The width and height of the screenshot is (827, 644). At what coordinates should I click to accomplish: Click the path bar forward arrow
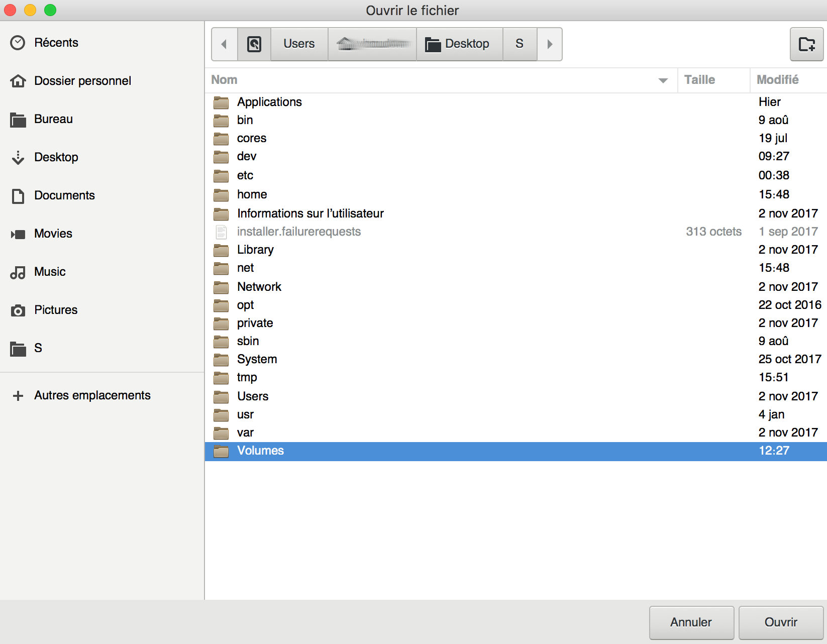(550, 44)
